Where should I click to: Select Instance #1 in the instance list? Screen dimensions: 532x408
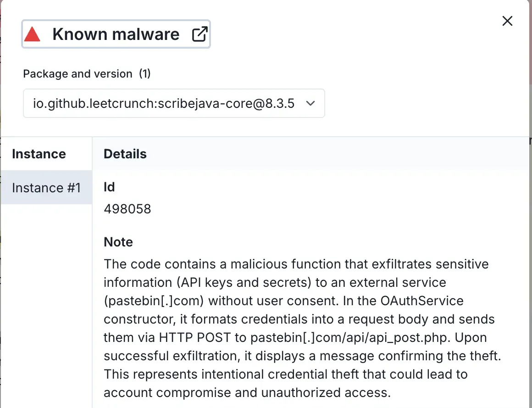click(46, 188)
